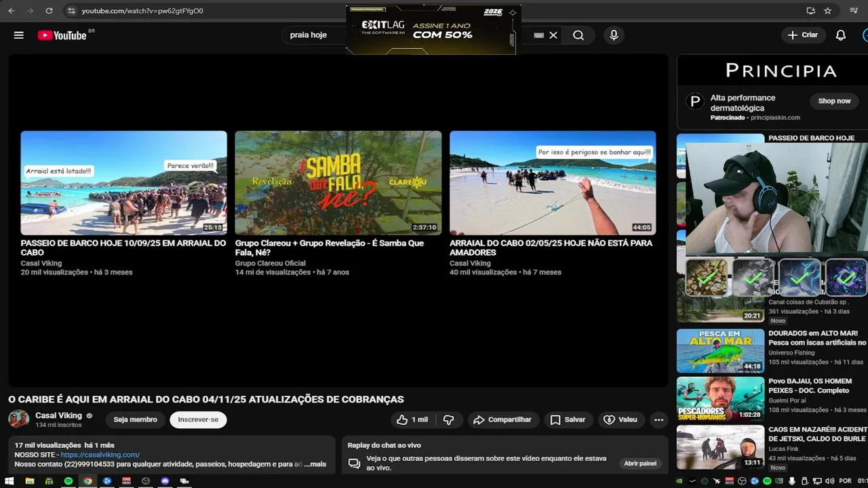The width and height of the screenshot is (868, 488).
Task: Open the Criar upload menu
Action: pyautogui.click(x=803, y=35)
